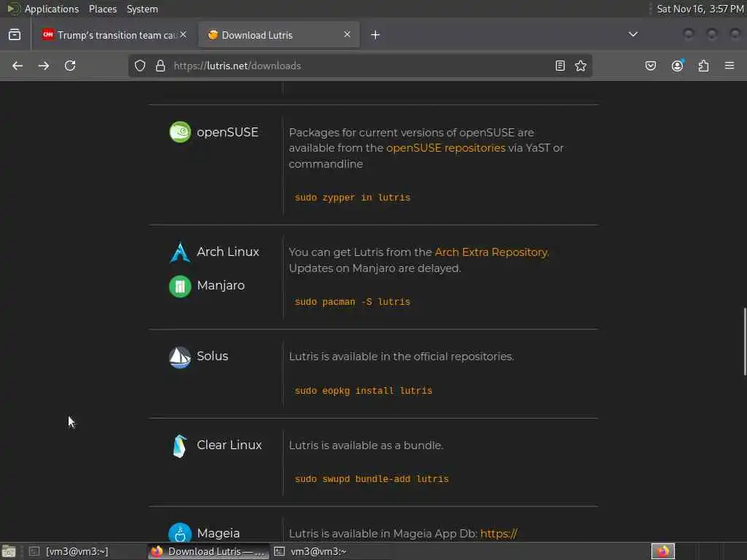
Task: Click "Updates on Manjaro are delayed." text
Action: point(375,268)
